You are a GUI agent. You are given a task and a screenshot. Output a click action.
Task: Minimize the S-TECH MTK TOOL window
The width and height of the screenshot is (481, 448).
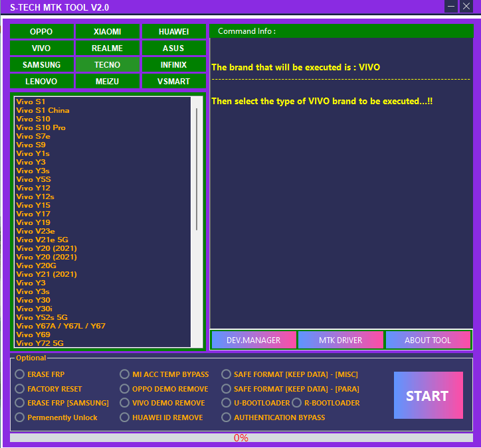tap(451, 7)
